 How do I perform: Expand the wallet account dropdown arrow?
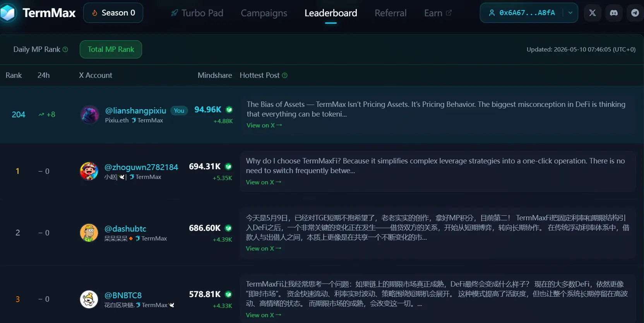(570, 13)
